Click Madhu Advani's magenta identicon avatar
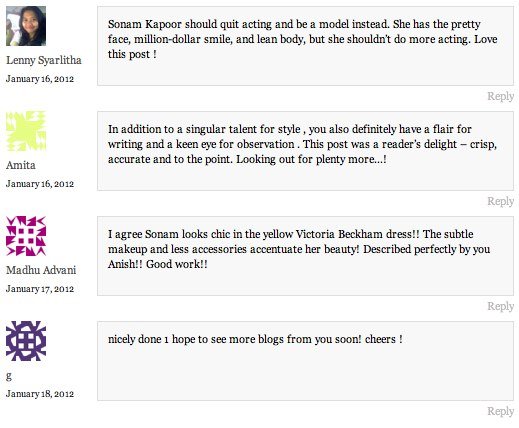The image size is (519, 428). tap(26, 236)
